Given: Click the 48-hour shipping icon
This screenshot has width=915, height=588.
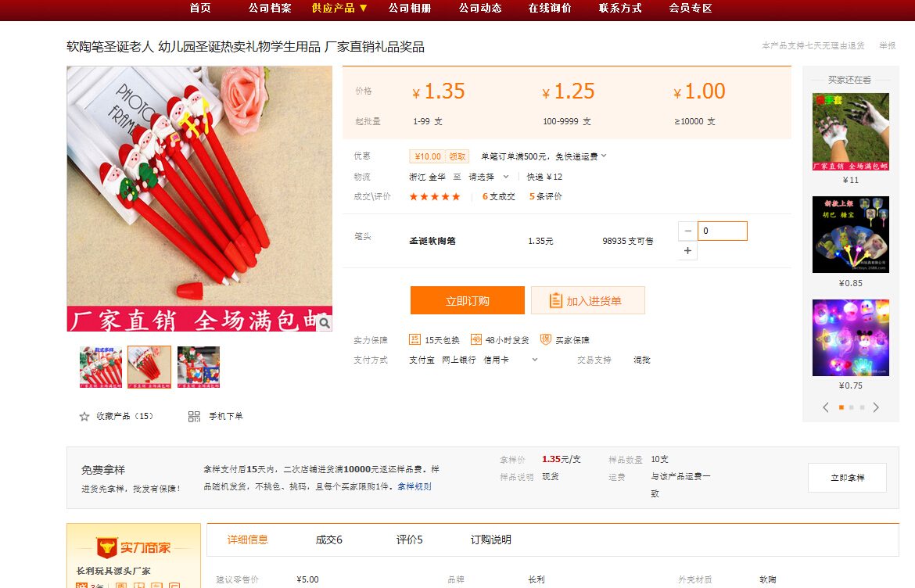Looking at the screenshot, I should click(x=475, y=339).
